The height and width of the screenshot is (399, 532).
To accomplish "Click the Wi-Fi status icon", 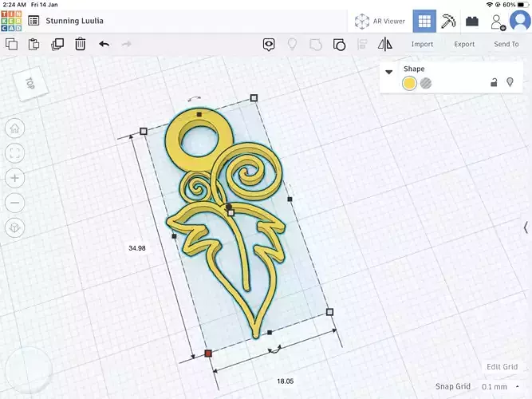I will pyautogui.click(x=490, y=5).
